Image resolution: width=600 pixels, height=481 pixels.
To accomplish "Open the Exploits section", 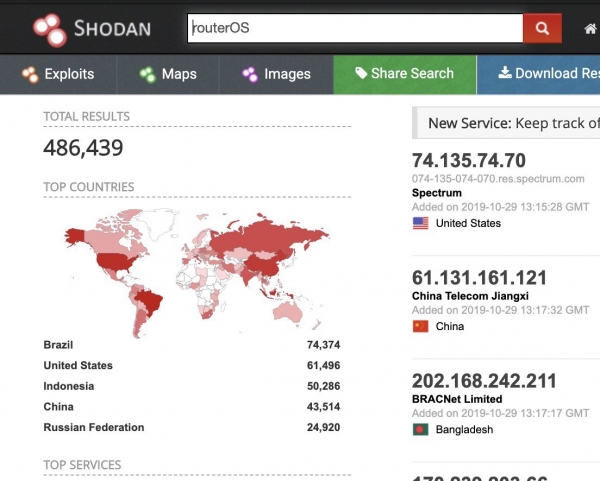I will pos(58,74).
